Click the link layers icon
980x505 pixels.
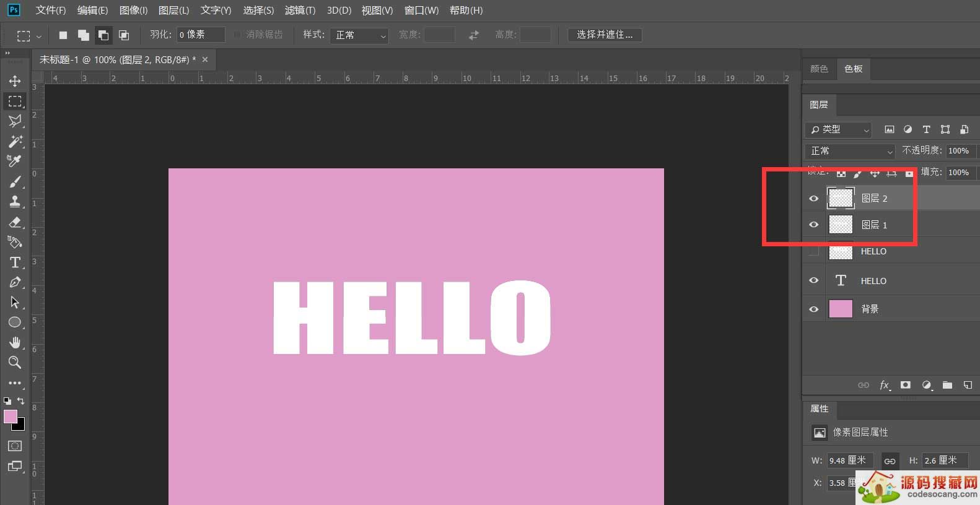tap(864, 385)
